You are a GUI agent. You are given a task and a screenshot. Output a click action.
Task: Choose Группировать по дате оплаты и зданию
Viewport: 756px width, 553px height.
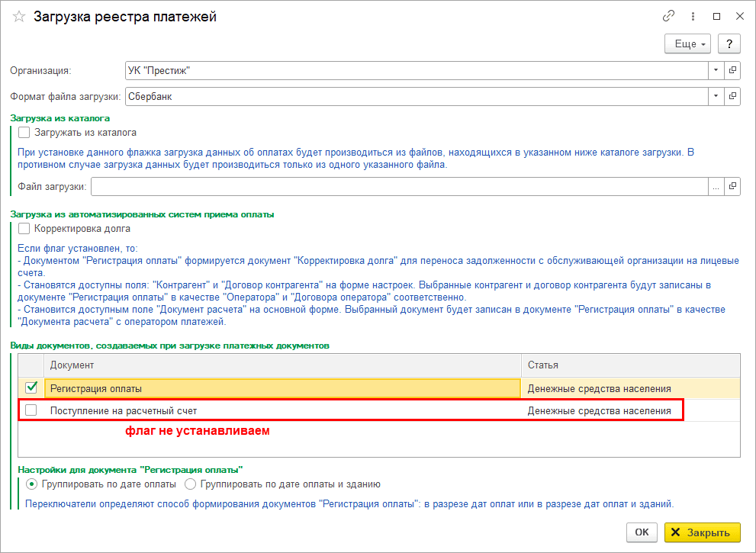click(x=191, y=484)
